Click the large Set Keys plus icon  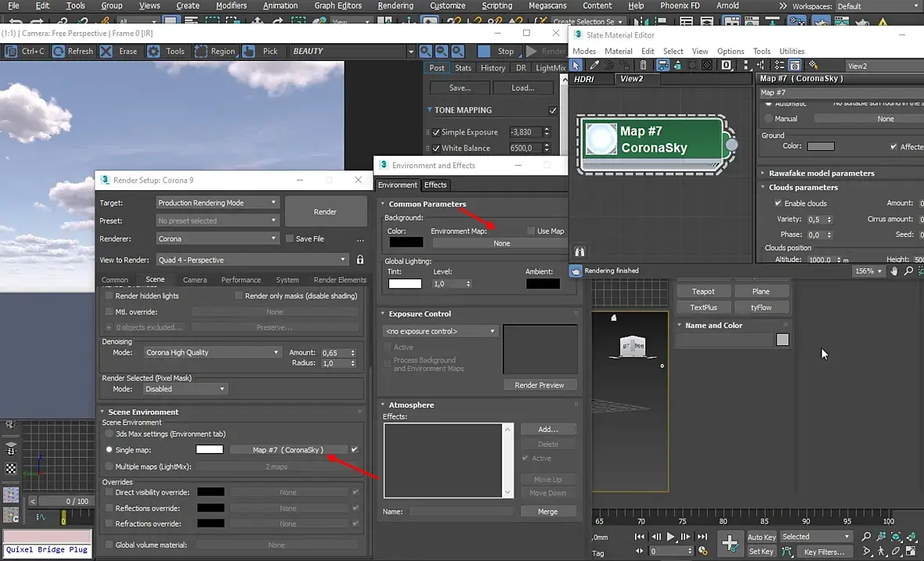(729, 543)
